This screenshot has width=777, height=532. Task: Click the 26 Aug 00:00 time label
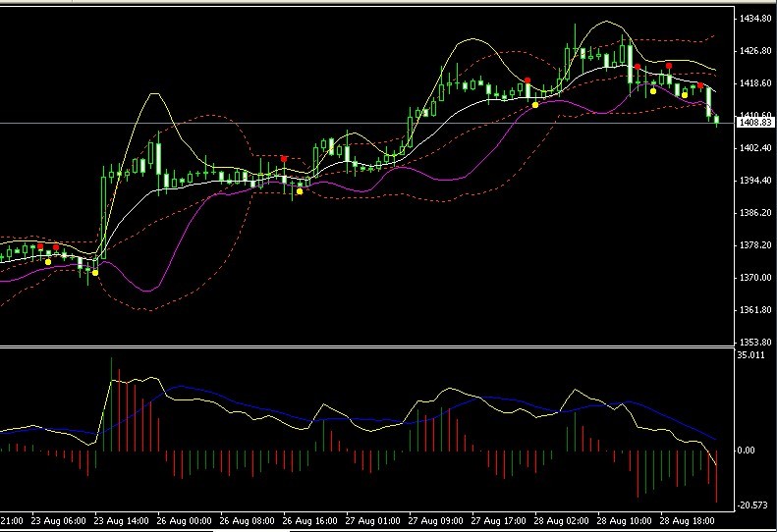coord(184,521)
